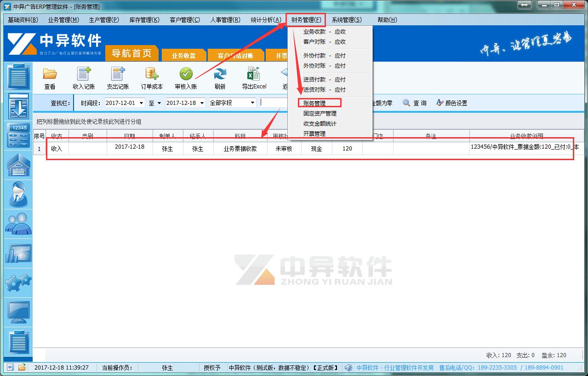Screen dimensions: 588x376
Task: Open the 基础资料(B) menu
Action: (23, 20)
